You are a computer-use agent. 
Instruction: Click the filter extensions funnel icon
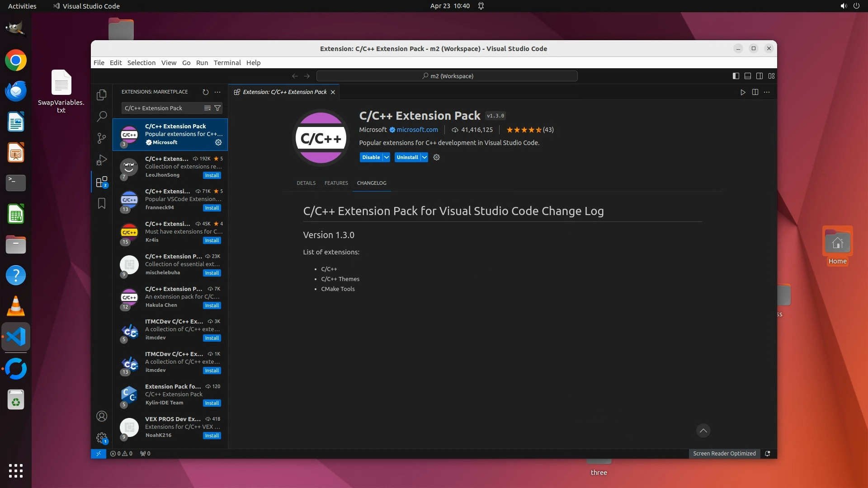tap(217, 108)
